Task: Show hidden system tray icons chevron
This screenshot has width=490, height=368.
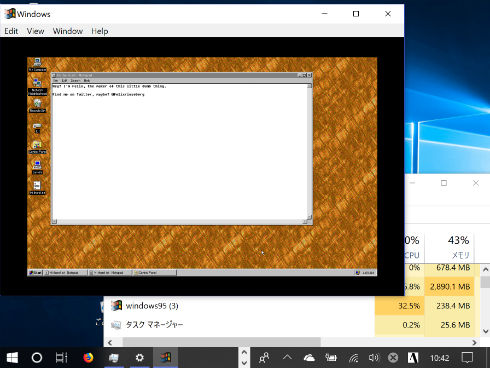Action: [287, 358]
